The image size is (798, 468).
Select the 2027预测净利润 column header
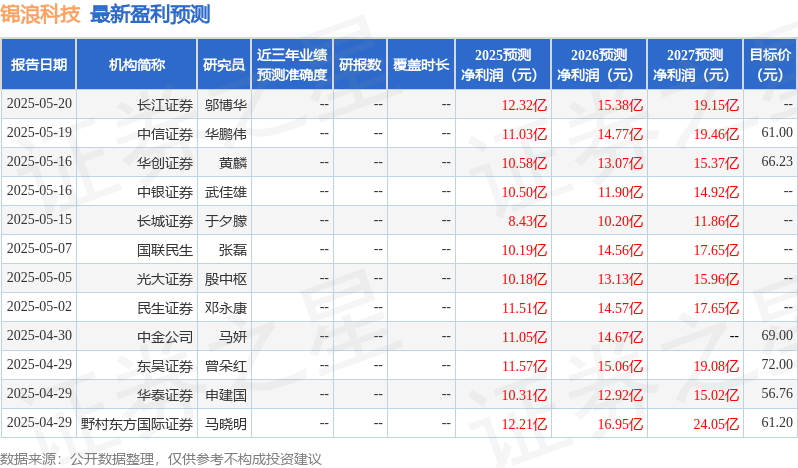pyautogui.click(x=695, y=65)
